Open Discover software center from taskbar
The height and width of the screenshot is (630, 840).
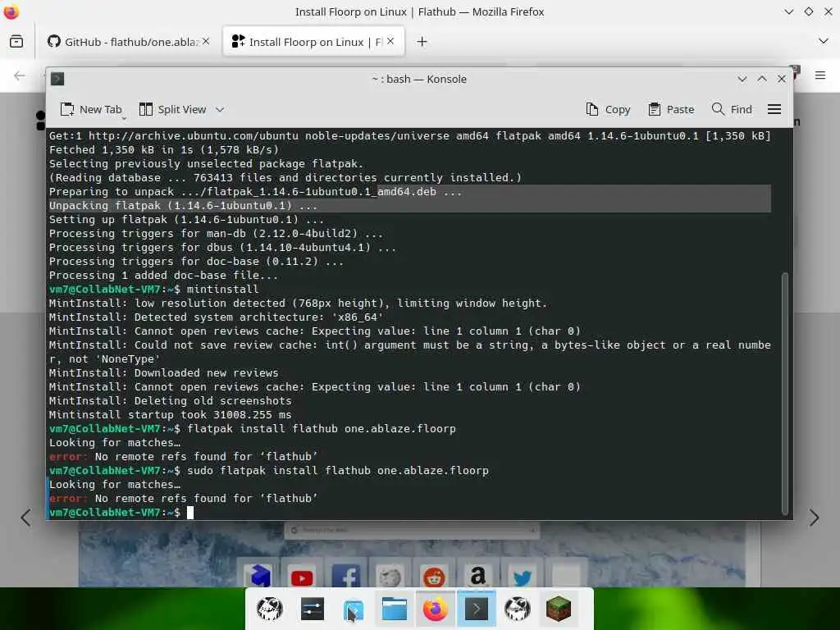(353, 609)
